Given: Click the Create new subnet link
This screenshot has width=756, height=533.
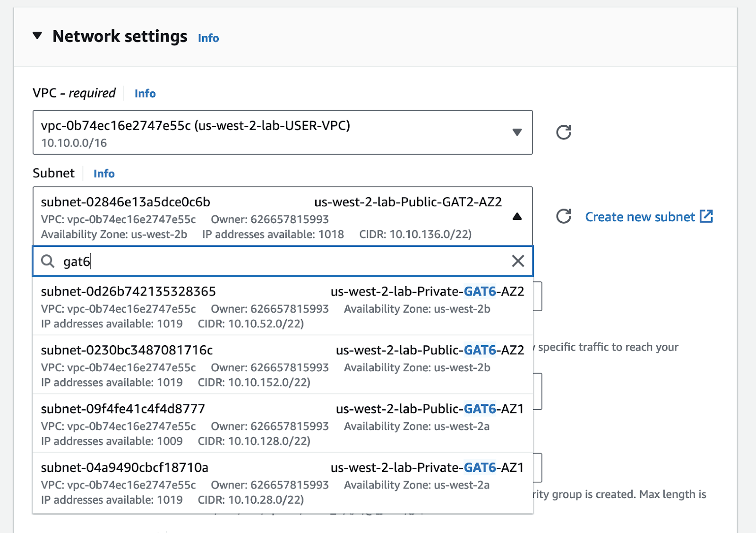Looking at the screenshot, I should pos(640,217).
